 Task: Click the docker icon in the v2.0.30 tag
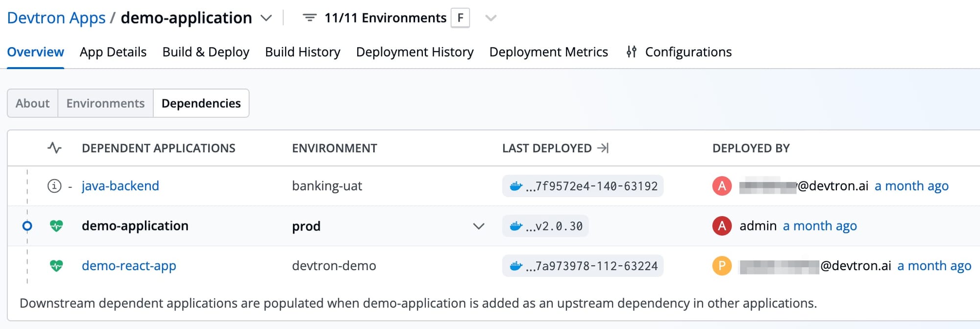pos(516,226)
